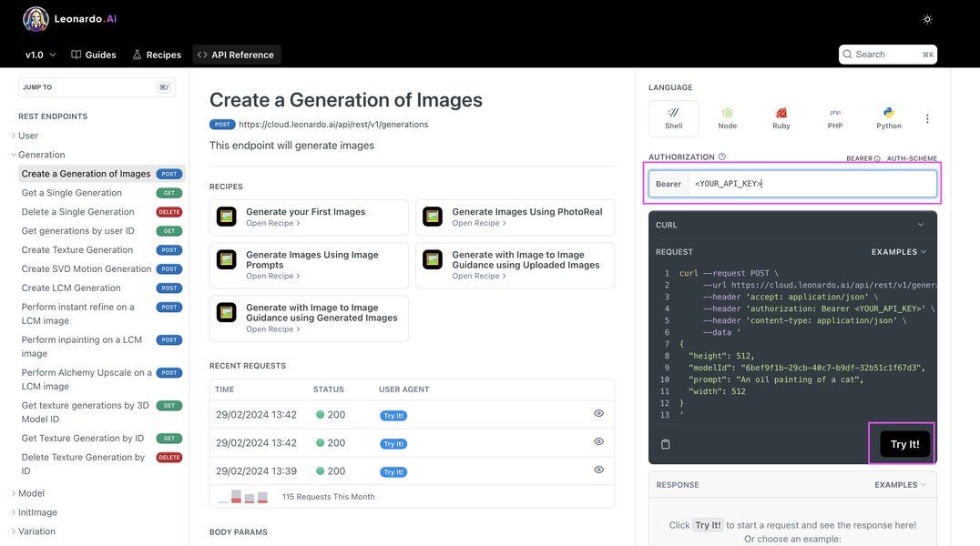This screenshot has width=980, height=546.
Task: Open the Guides tab
Action: coord(94,55)
